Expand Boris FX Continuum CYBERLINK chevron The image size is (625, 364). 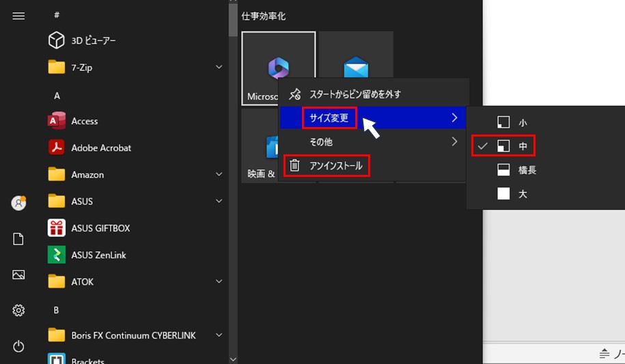[219, 335]
